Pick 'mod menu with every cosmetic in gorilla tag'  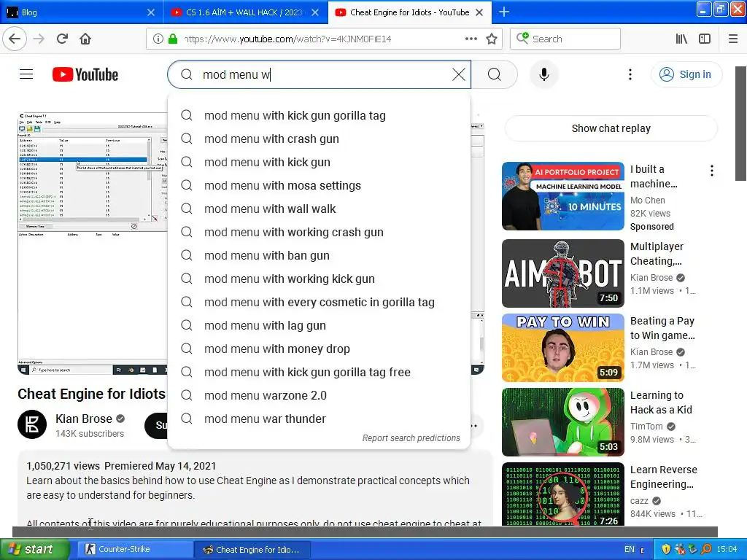click(x=320, y=302)
